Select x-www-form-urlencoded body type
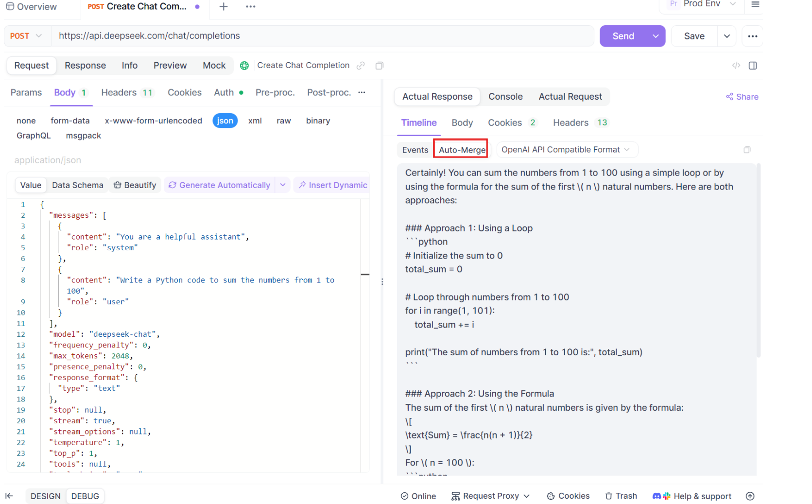Screen dimensions: 812x504 click(x=154, y=121)
